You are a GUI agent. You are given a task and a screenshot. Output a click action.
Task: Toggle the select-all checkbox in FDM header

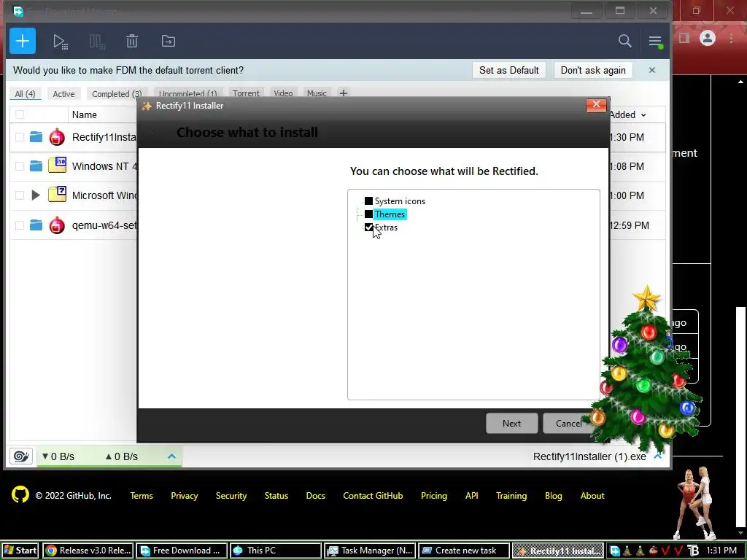point(20,114)
